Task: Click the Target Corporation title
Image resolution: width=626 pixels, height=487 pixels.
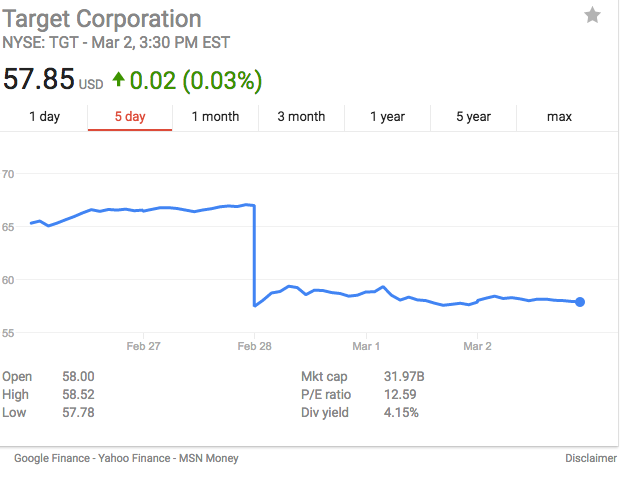Action: (102, 19)
